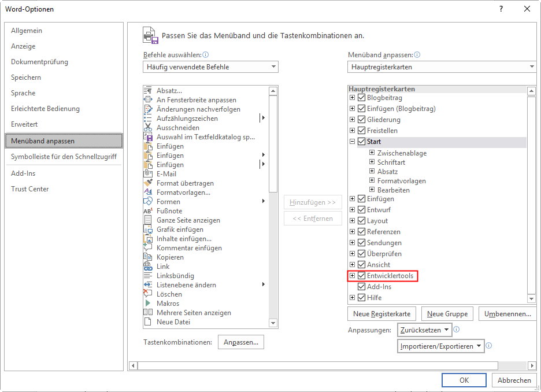Toggle the Hilfe checkbox

coord(362,297)
